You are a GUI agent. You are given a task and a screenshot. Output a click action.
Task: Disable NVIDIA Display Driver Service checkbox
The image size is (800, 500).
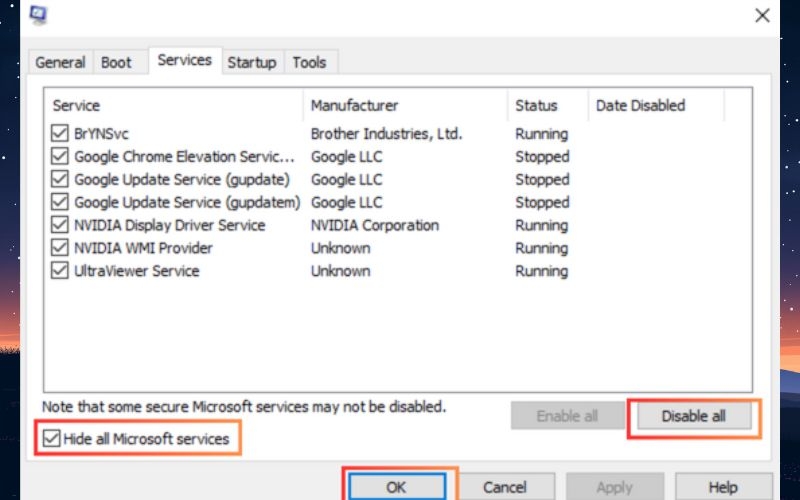(60, 226)
